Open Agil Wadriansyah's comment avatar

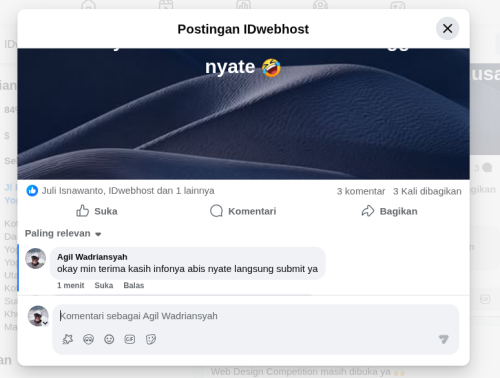(36, 258)
